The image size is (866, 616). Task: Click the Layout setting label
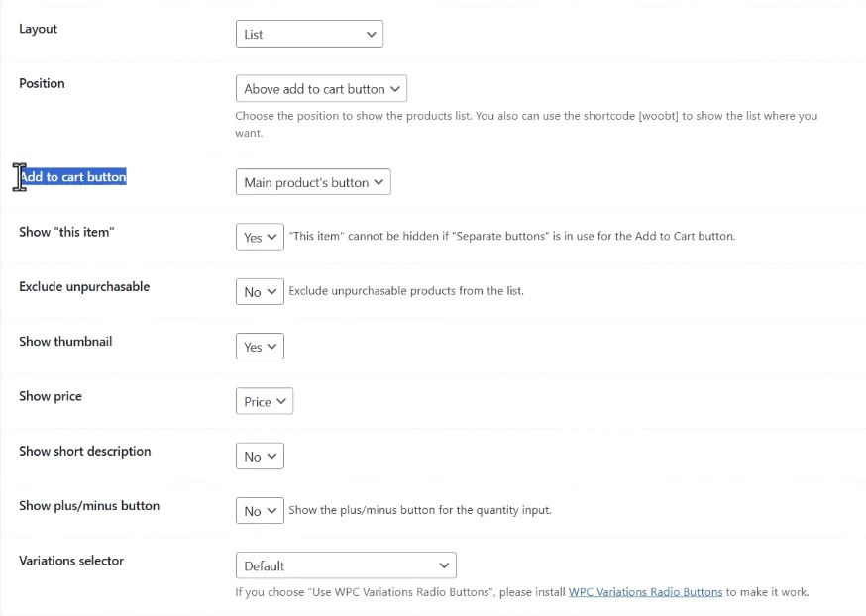(x=38, y=29)
